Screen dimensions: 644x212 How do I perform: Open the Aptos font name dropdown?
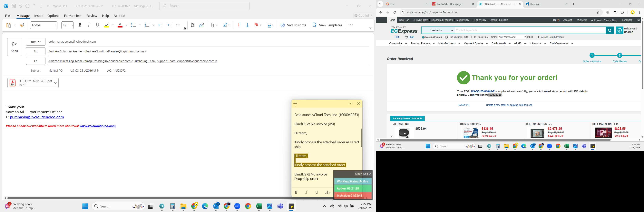pos(55,25)
